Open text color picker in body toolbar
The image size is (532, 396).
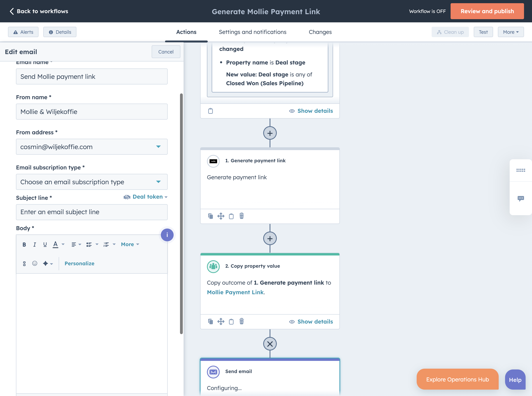pyautogui.click(x=58, y=245)
